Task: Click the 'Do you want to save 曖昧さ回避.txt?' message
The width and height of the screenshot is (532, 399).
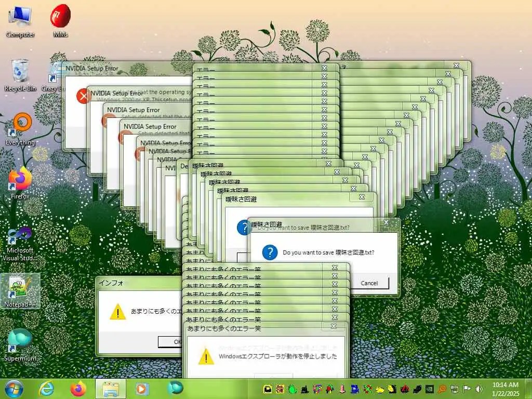Action: (x=328, y=252)
